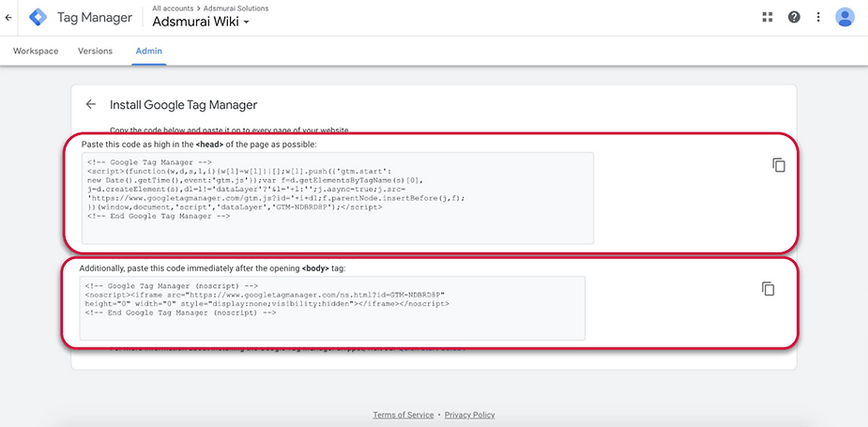Screen dimensions: 868x427
Task: Switch to the Versions tab
Action: click(x=95, y=51)
